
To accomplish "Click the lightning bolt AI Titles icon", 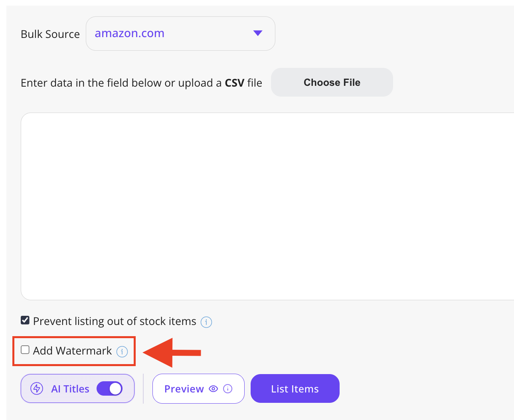I will pos(37,388).
